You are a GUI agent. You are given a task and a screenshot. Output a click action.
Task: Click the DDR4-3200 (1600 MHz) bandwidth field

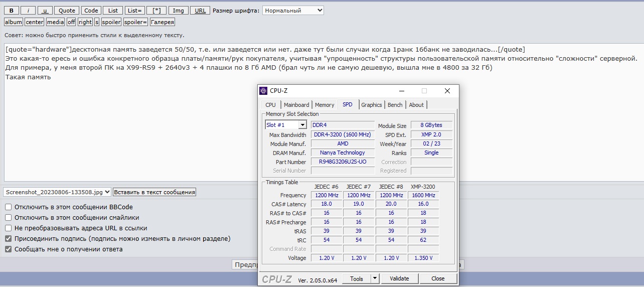coord(343,134)
